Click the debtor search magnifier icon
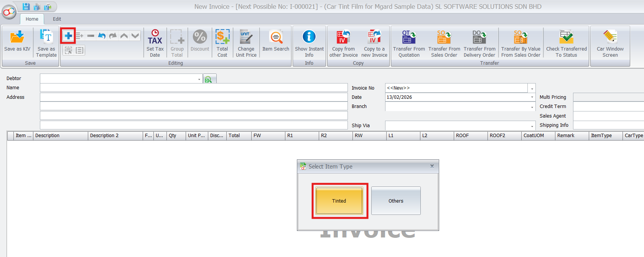644x257 pixels. (x=209, y=79)
